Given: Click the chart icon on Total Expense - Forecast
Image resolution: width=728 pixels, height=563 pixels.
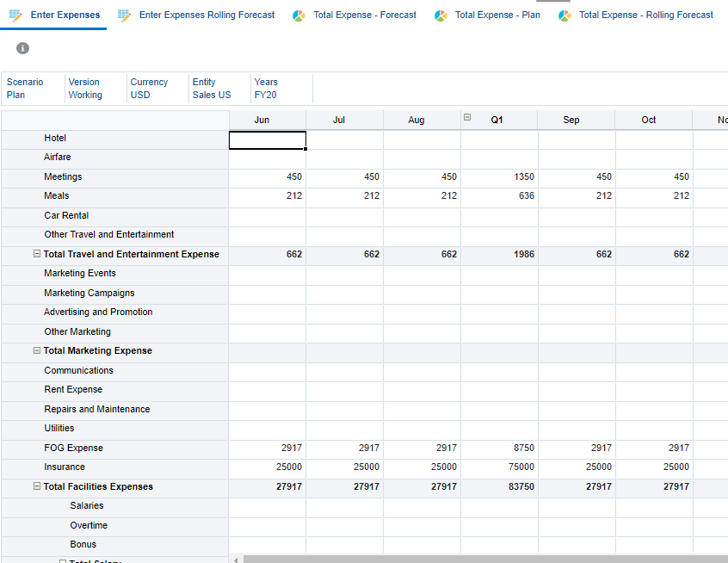Looking at the screenshot, I should pyautogui.click(x=299, y=15).
